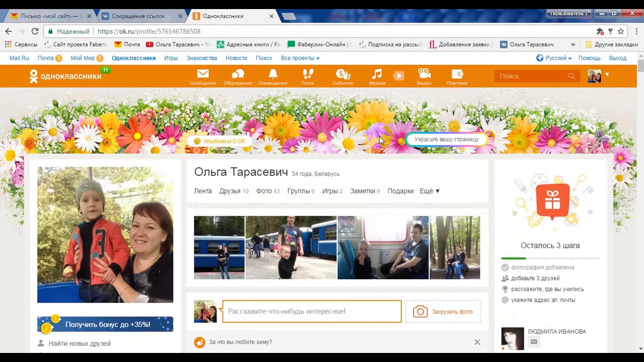Open the Мой Мир link
Screen dimensions: 644x362
pos(83,58)
